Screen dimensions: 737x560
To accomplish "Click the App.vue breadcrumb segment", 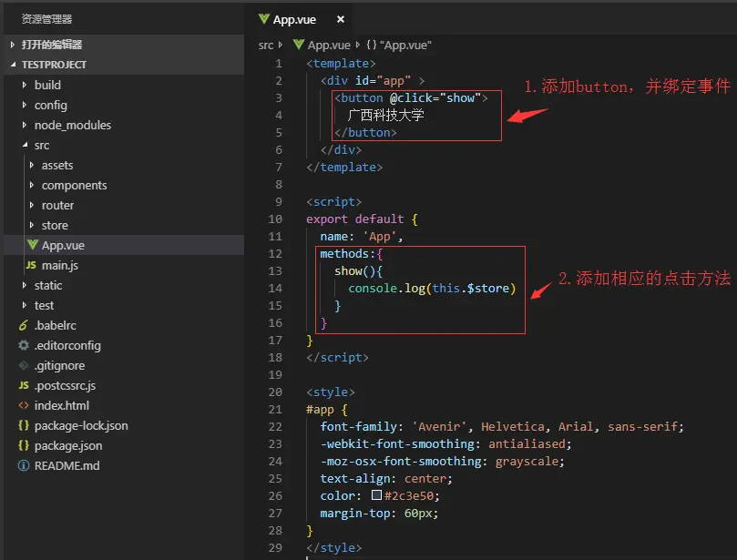I will pos(329,46).
